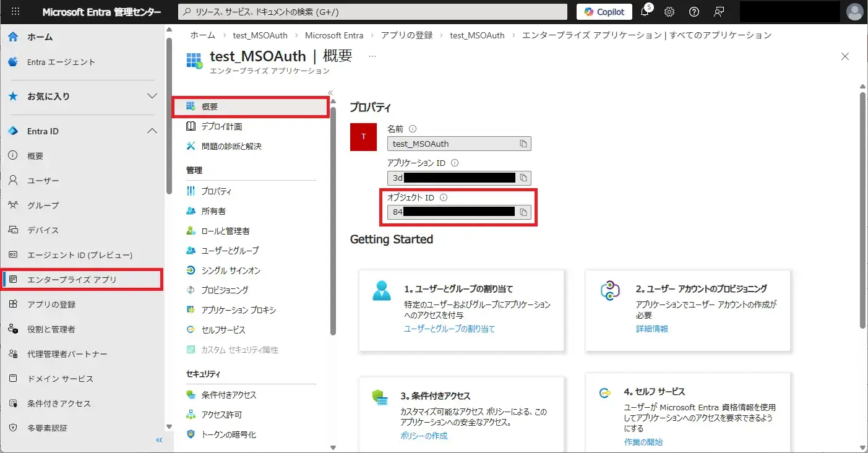The height and width of the screenshot is (453, 868).
Task: Open シングル サインオン menu item
Action: click(x=231, y=270)
